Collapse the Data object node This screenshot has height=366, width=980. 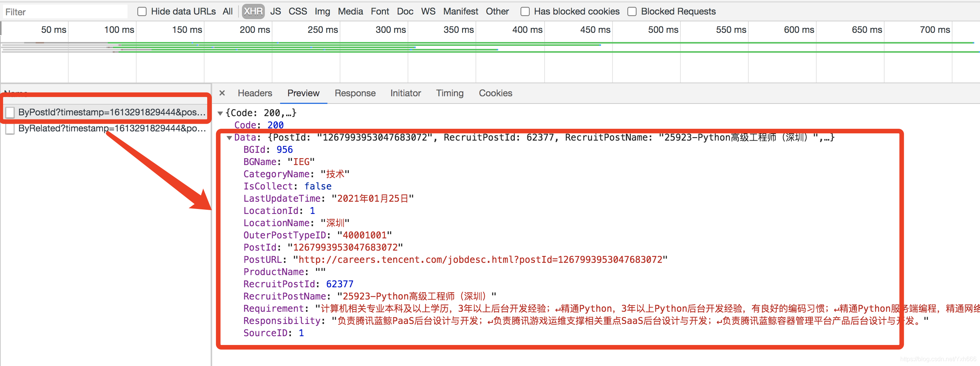point(229,138)
